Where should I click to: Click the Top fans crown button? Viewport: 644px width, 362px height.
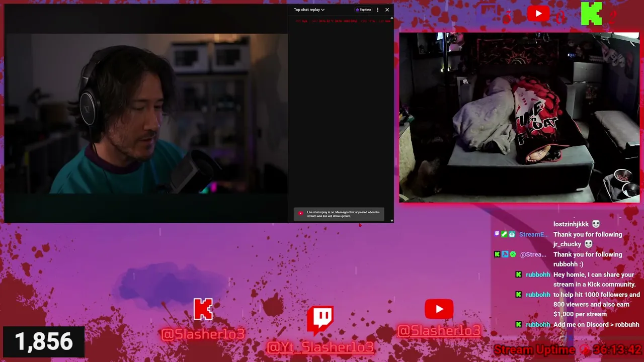click(363, 10)
